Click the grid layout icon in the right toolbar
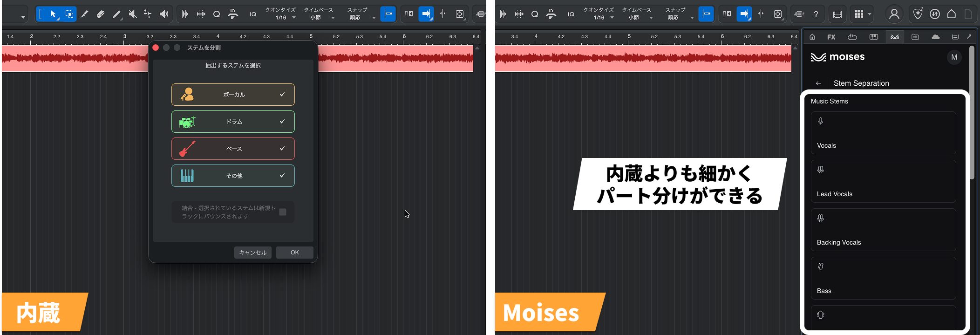This screenshot has width=980, height=335. [859, 14]
